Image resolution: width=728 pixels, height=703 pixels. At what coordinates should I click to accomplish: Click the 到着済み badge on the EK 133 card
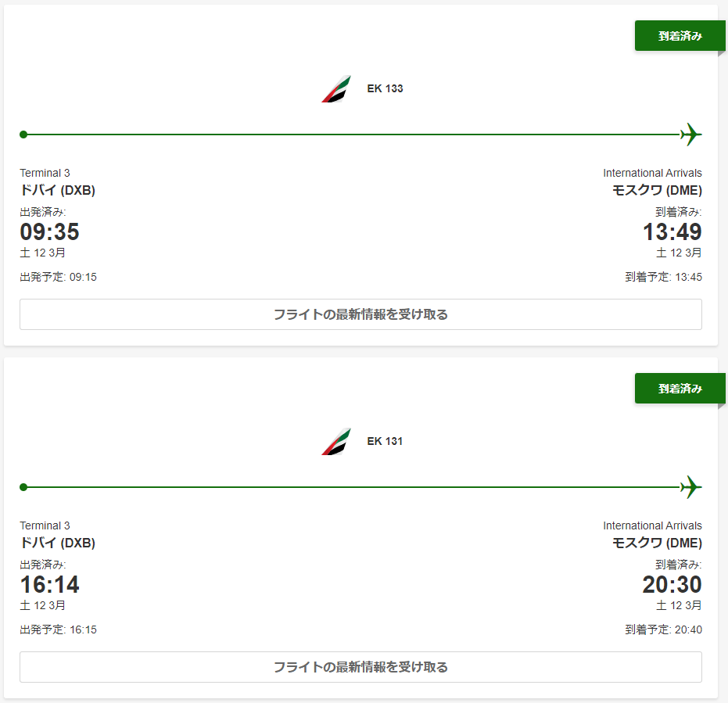pyautogui.click(x=680, y=36)
